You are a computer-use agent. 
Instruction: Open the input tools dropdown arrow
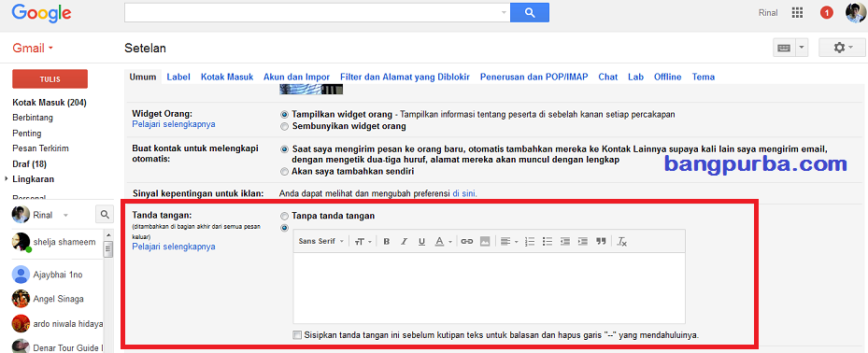802,49
